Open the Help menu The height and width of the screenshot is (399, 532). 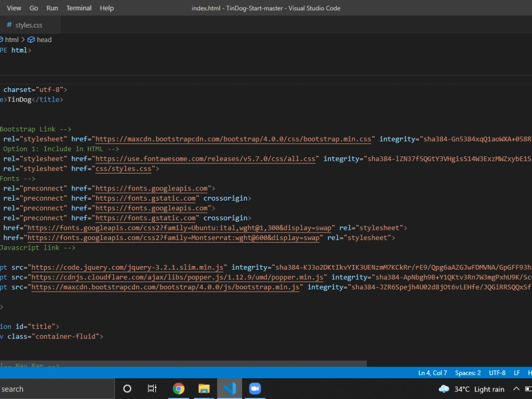click(x=106, y=8)
